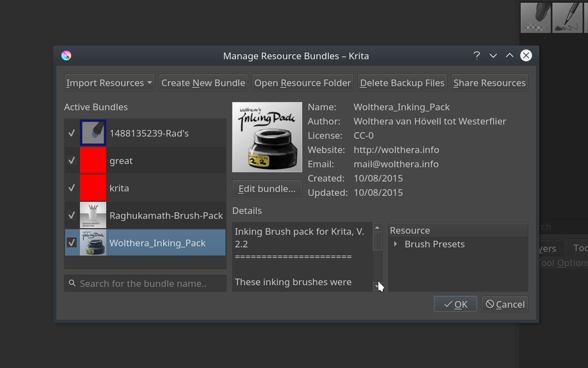Pick the second brush preset with pencil stroke

(x=567, y=17)
